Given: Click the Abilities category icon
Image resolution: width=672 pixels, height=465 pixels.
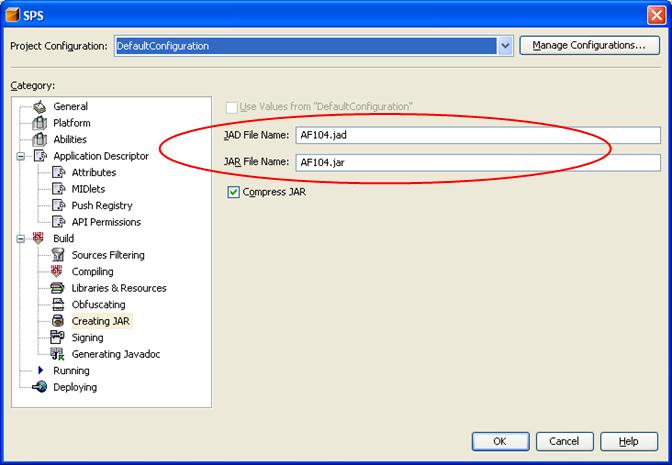Looking at the screenshot, I should [39, 140].
